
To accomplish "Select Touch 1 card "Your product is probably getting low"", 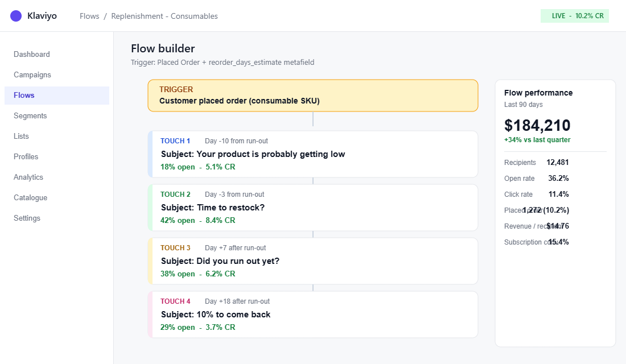I will click(x=313, y=154).
